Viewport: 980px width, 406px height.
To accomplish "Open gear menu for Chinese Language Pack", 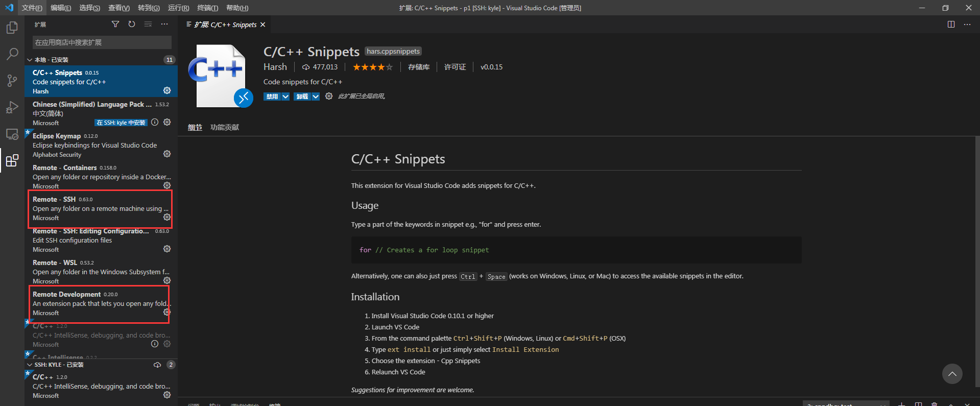I will click(x=167, y=122).
